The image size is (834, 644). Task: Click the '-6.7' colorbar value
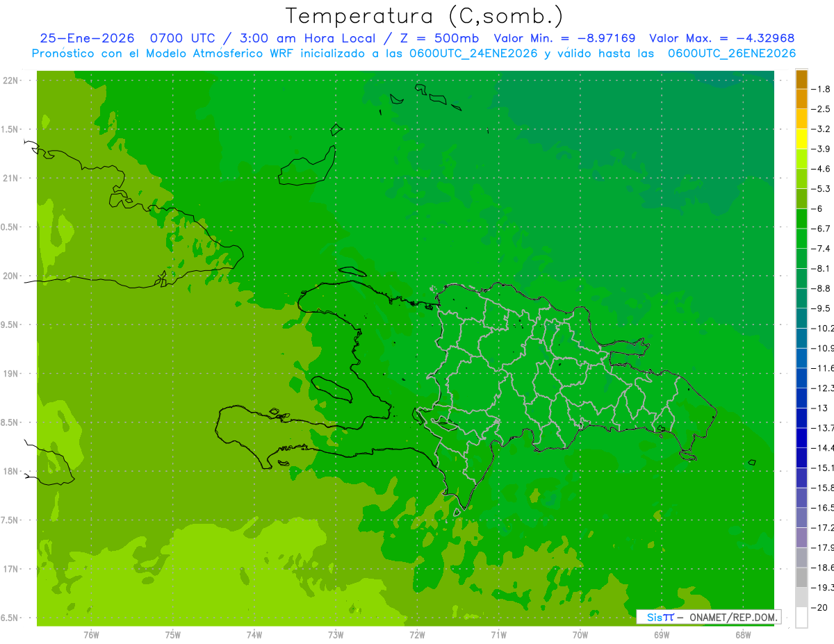(x=821, y=229)
